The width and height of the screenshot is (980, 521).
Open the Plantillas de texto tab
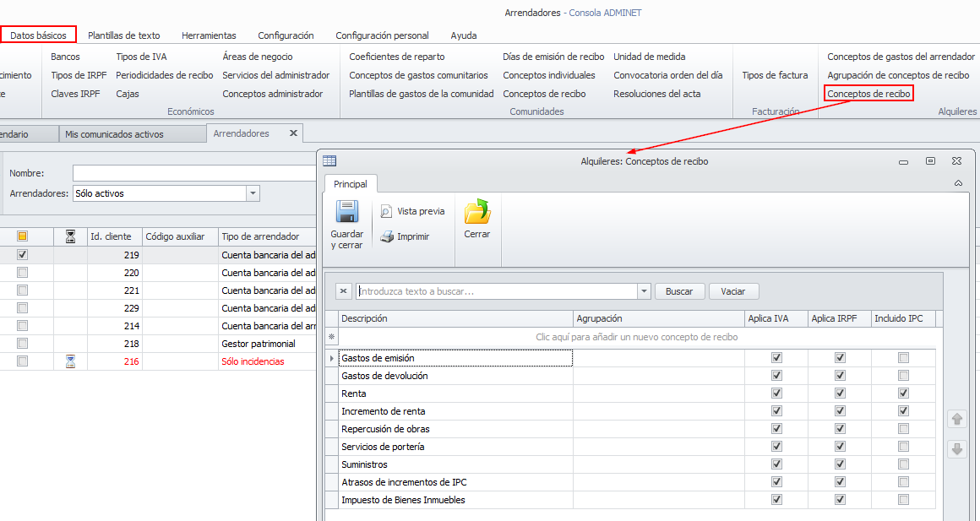coord(123,35)
